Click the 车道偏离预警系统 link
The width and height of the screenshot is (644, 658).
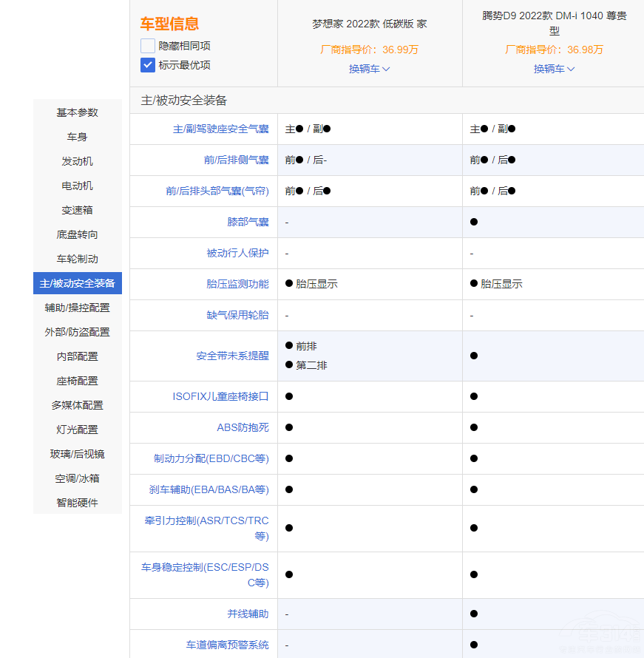click(x=227, y=645)
